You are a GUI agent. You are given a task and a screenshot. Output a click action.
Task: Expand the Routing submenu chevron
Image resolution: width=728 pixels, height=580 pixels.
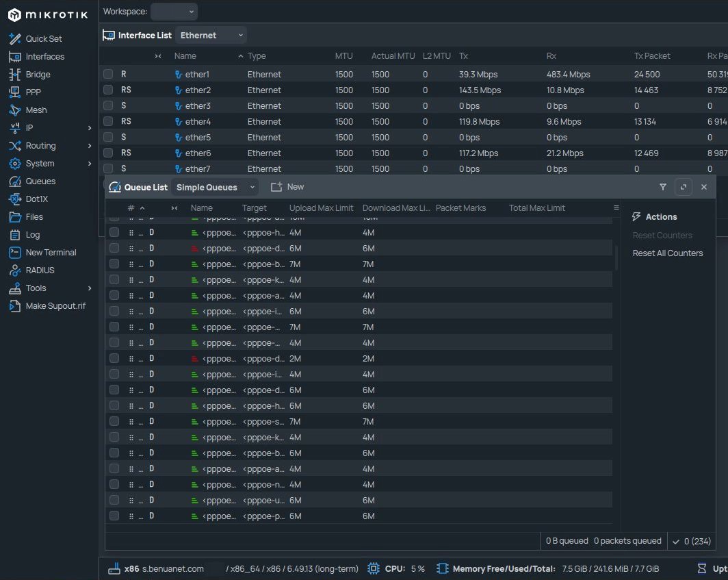(x=90, y=145)
